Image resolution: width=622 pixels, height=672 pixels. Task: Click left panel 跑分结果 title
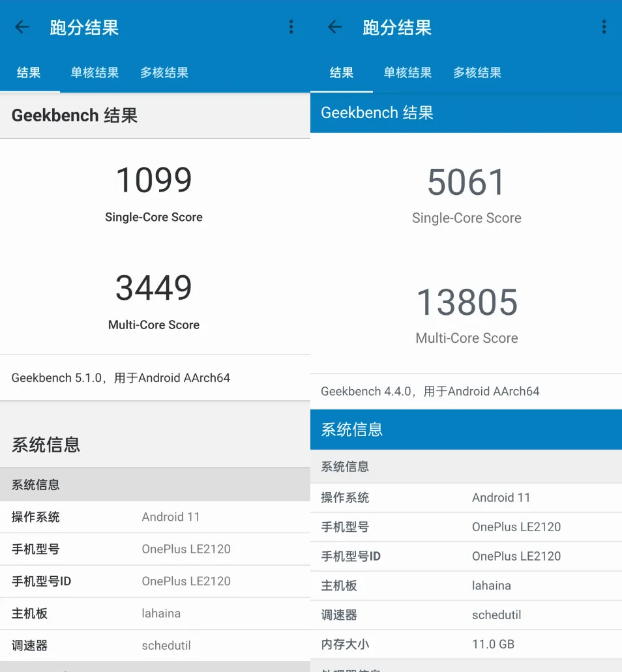[x=84, y=28]
